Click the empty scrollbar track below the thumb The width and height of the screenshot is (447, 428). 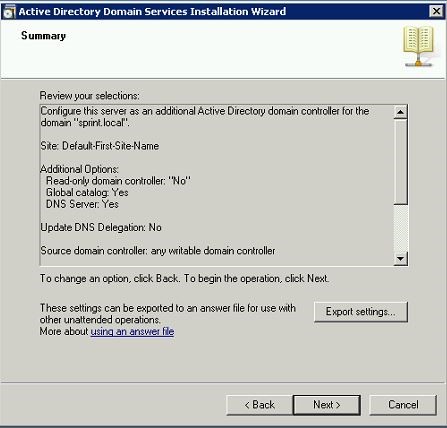tap(400, 228)
